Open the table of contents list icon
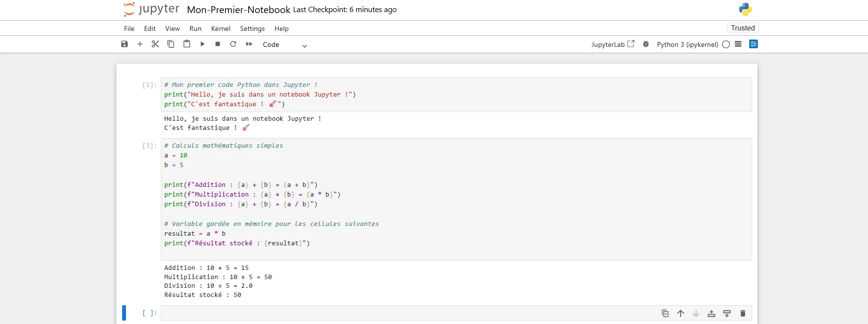This screenshot has width=868, height=324. [738, 44]
